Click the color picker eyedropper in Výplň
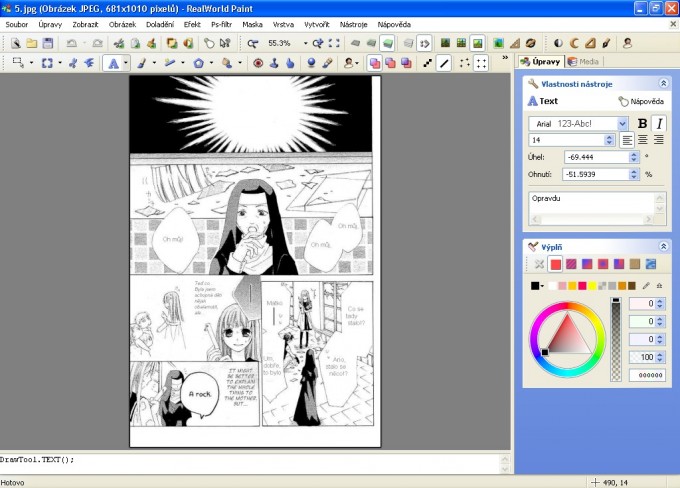 (x=646, y=285)
